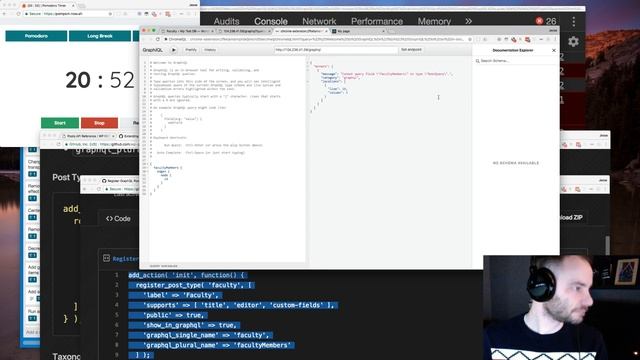Click the GraphiQL logo title
This screenshot has height=360, width=640.
[152, 50]
